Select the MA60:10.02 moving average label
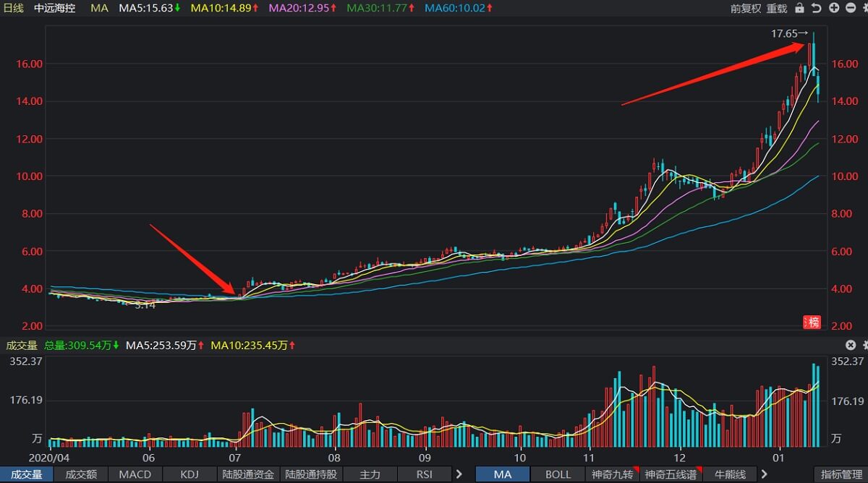Viewport: 868px width, 483px height. click(x=459, y=9)
